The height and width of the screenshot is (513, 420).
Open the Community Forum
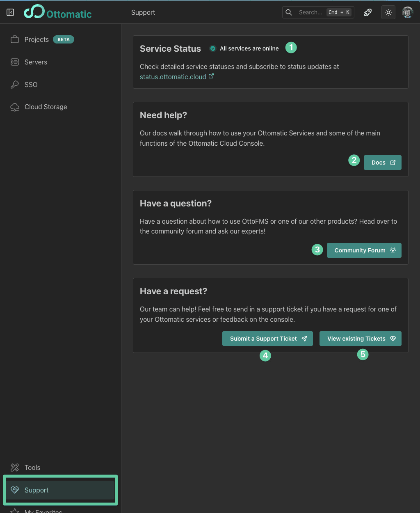[364, 250]
